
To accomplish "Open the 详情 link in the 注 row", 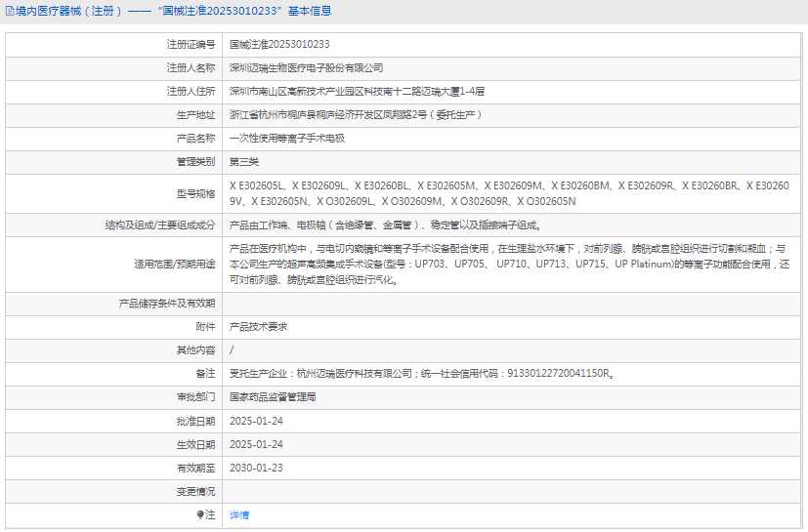I will (x=239, y=514).
